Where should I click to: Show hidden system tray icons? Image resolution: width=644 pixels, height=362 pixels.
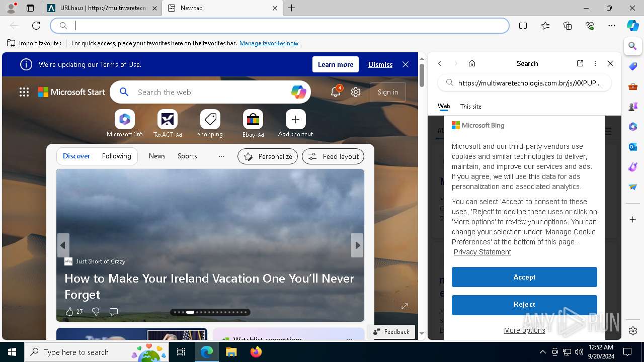[x=542, y=352]
